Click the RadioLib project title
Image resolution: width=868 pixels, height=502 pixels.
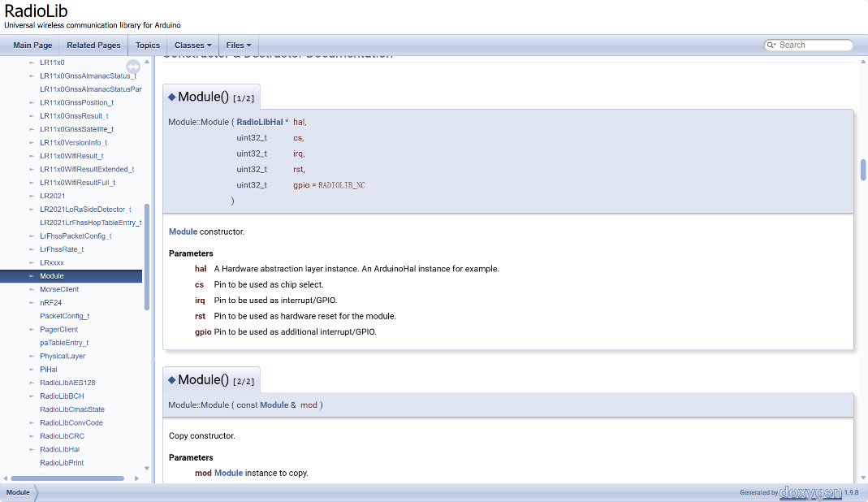pyautogui.click(x=36, y=11)
